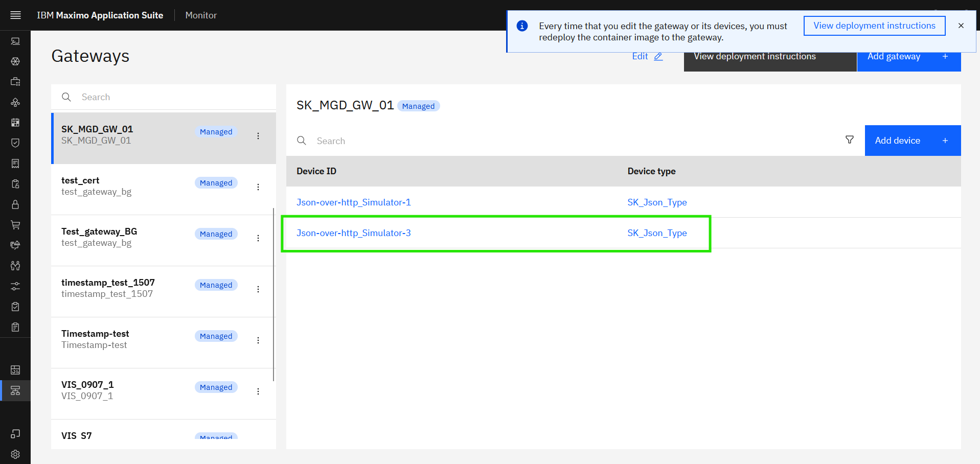The width and height of the screenshot is (980, 464).
Task: Open overflow menu for test_cert gateway
Action: pyautogui.click(x=258, y=187)
